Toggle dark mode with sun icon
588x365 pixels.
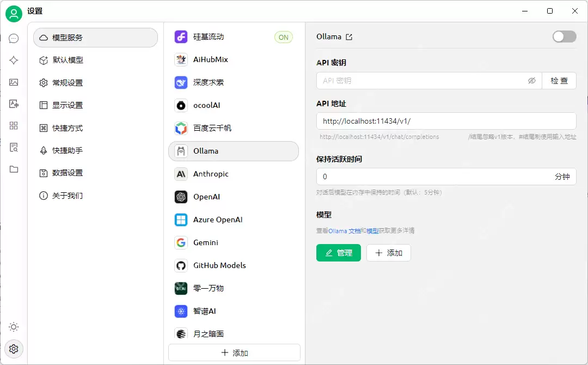14,327
